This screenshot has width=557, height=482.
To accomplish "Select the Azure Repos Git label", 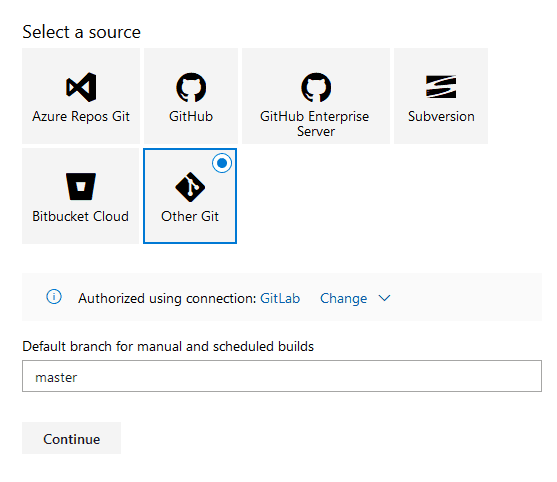I will click(x=81, y=117).
